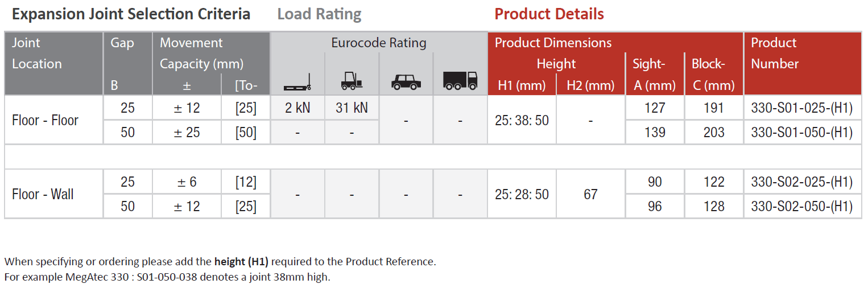Click the Floor - Floor row label
This screenshot has height=292, width=868.
pyautogui.click(x=45, y=121)
